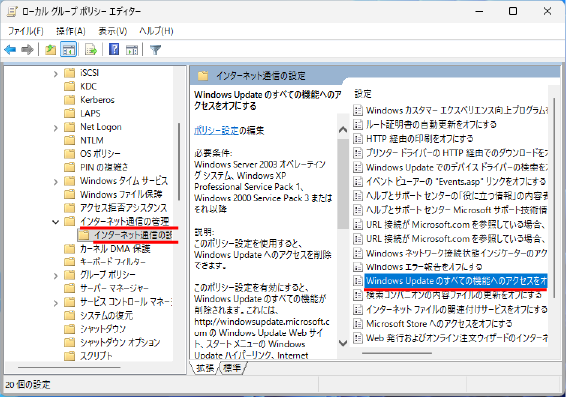
Task: Select the Windows ファイル保護 tree item
Action: click(x=121, y=194)
